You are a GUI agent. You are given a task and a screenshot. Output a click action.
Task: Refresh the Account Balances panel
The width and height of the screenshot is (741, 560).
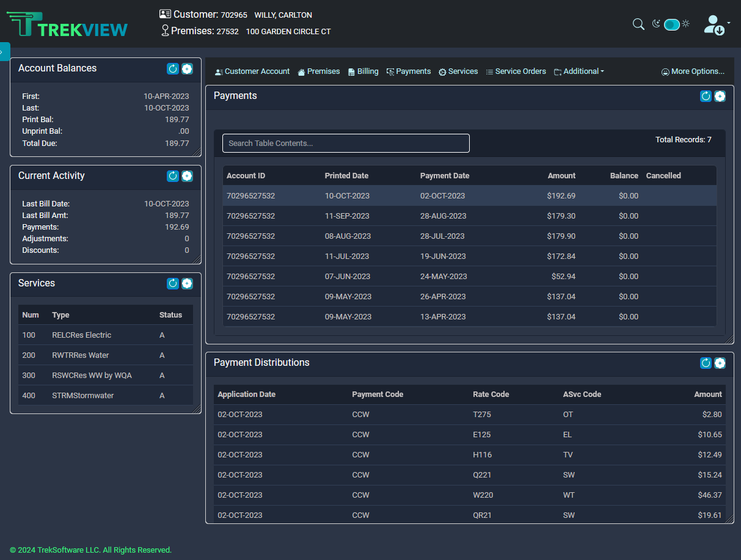(173, 69)
